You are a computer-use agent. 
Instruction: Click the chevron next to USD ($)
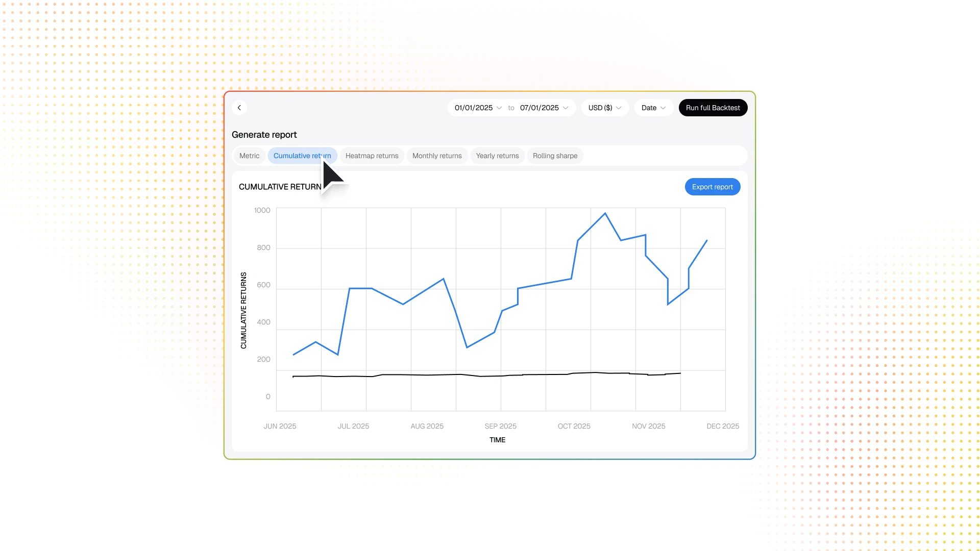coord(619,108)
